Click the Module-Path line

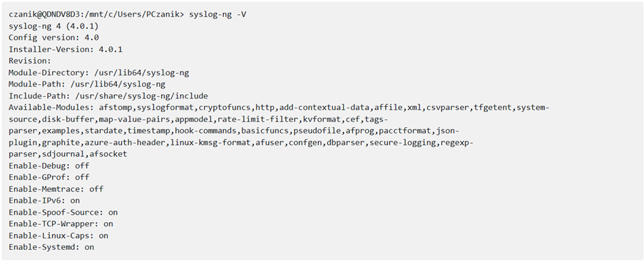coord(87,85)
